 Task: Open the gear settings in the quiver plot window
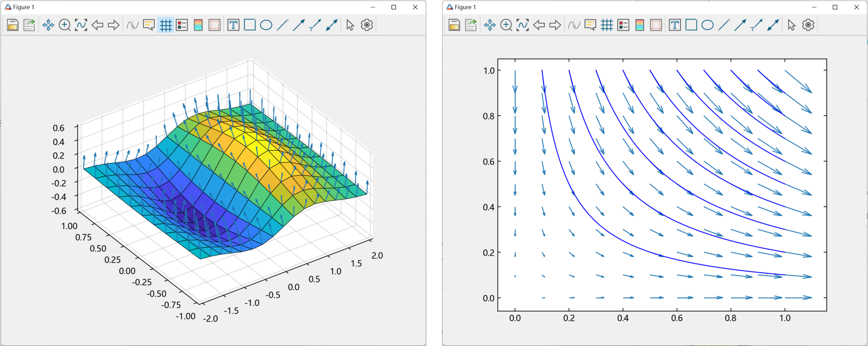tap(808, 25)
